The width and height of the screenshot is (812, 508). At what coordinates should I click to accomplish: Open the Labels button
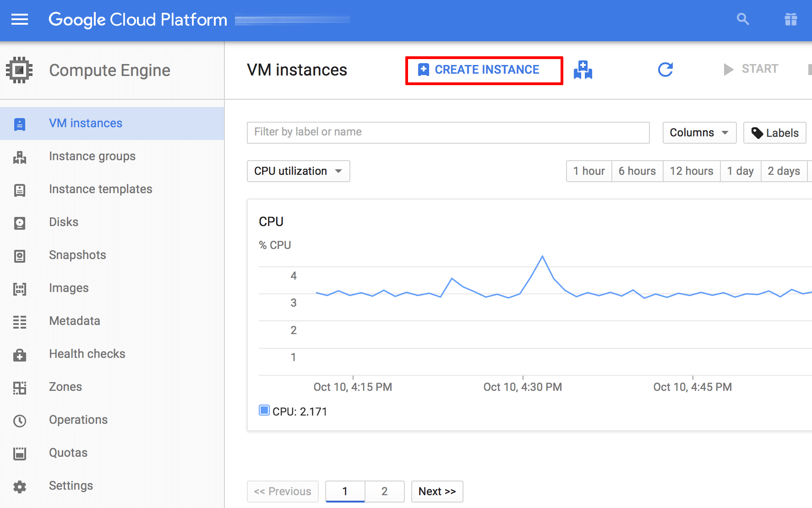[x=774, y=133]
